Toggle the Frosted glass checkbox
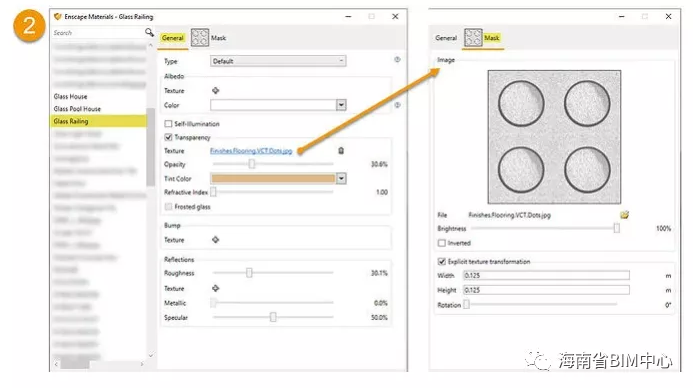The height and width of the screenshot is (388, 693). 168,206
